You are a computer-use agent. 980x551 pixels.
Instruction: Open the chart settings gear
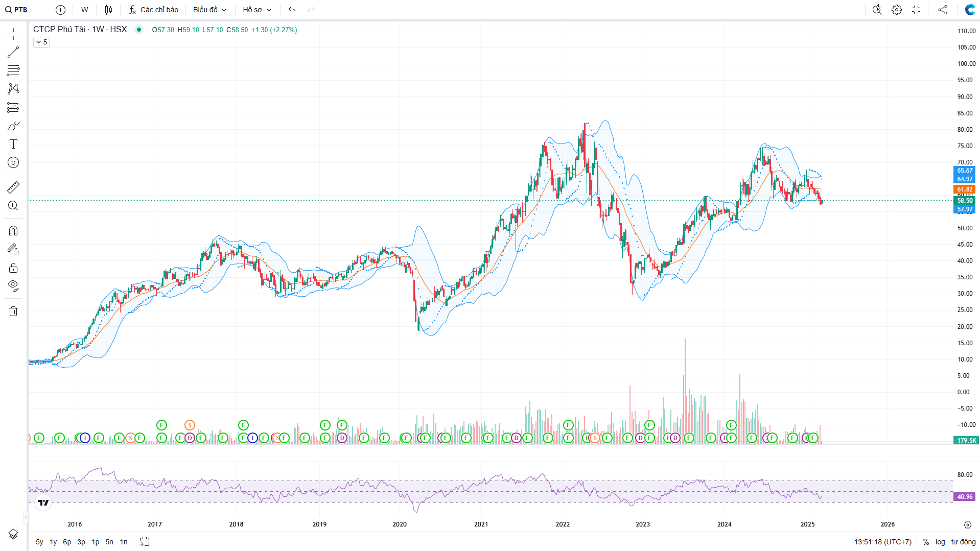point(896,10)
